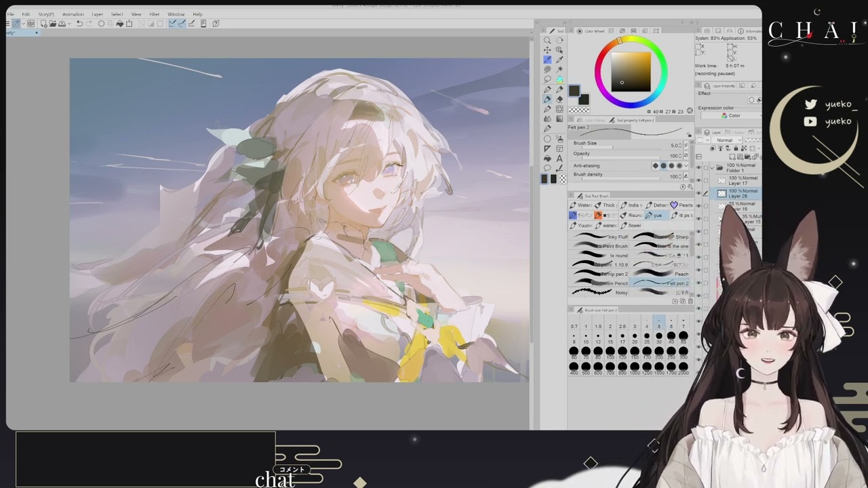Toggle snap to ruler toolbar button
Viewport: 868px width, 488px height.
172,24
